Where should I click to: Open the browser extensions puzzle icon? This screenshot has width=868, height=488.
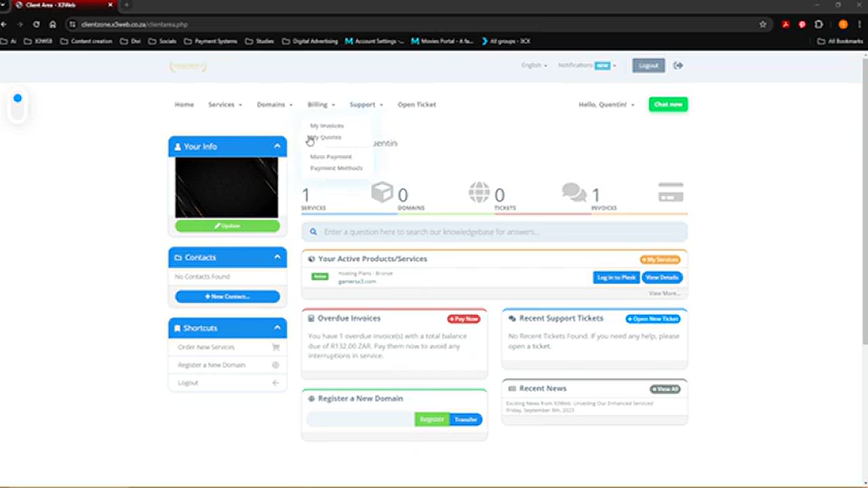point(819,24)
